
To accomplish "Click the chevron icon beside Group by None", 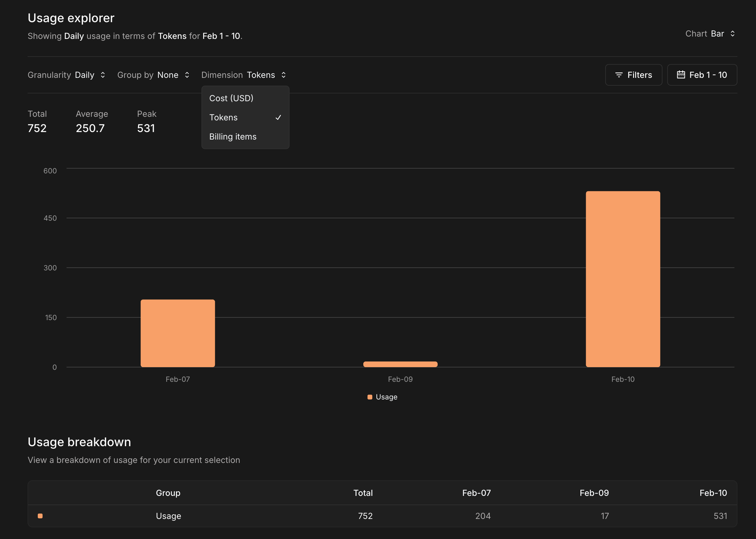I will pyautogui.click(x=187, y=75).
